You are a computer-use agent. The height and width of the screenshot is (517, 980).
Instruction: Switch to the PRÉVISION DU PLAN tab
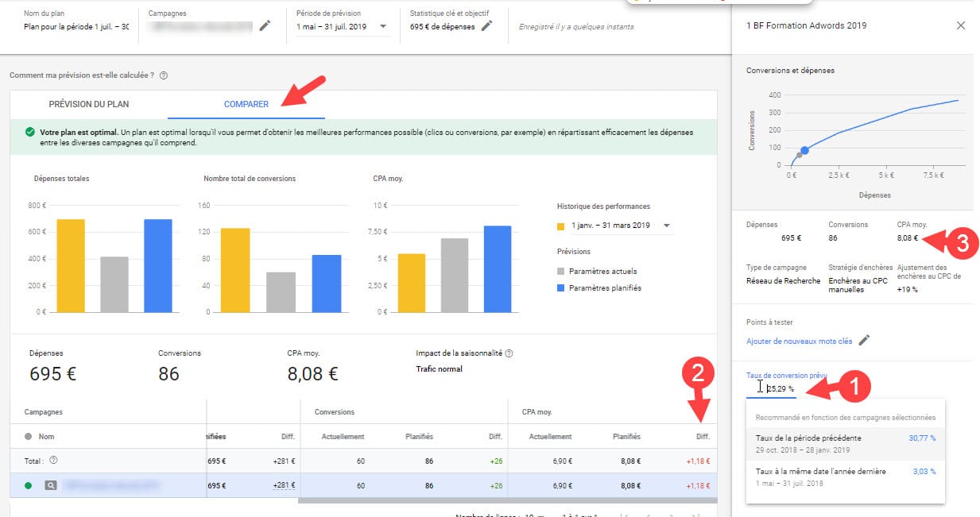[x=88, y=104]
